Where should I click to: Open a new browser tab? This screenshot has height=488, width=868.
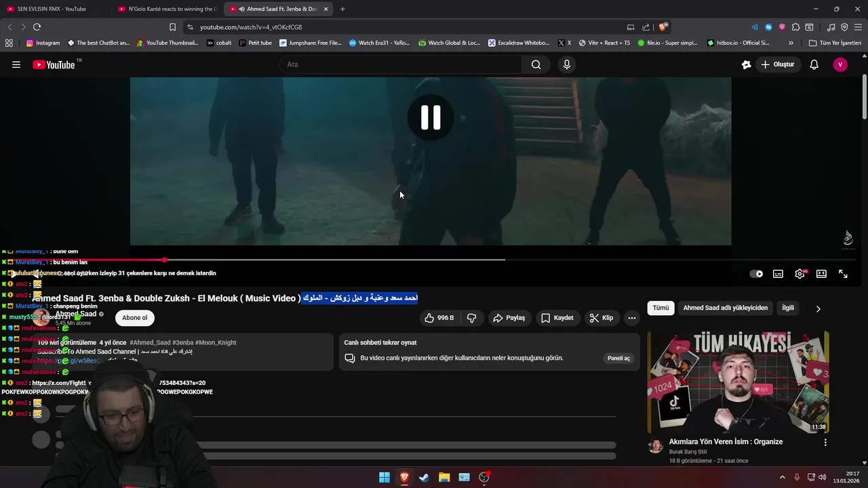pos(342,9)
